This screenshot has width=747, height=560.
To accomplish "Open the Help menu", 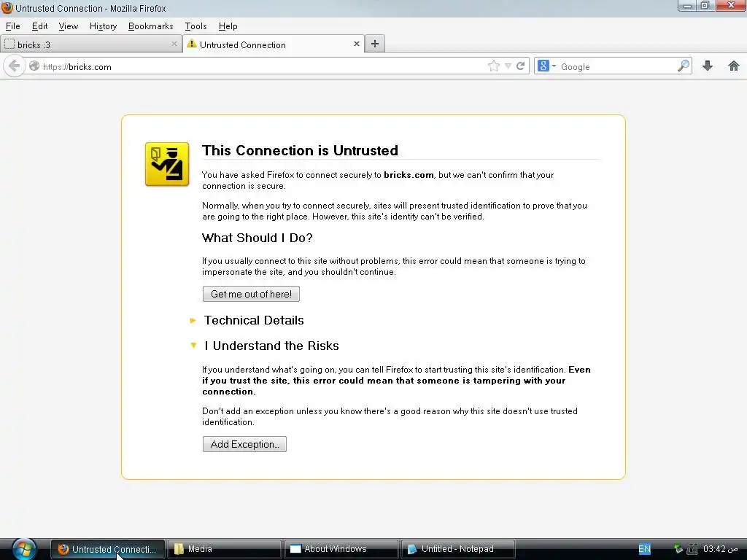I will click(228, 26).
